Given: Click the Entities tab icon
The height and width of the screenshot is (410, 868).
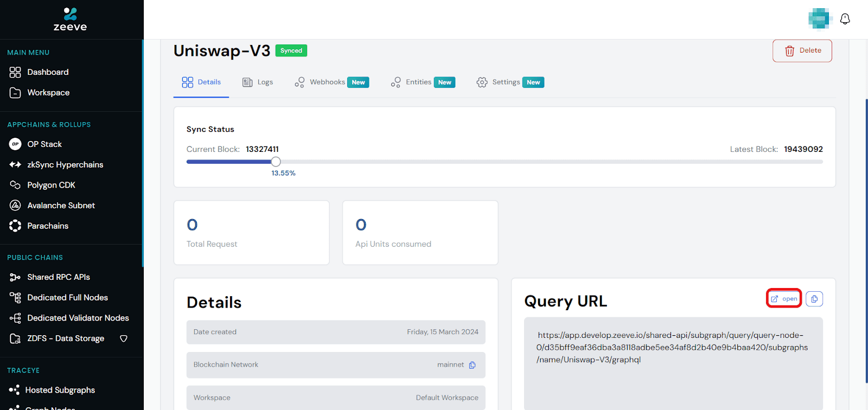Looking at the screenshot, I should point(396,82).
